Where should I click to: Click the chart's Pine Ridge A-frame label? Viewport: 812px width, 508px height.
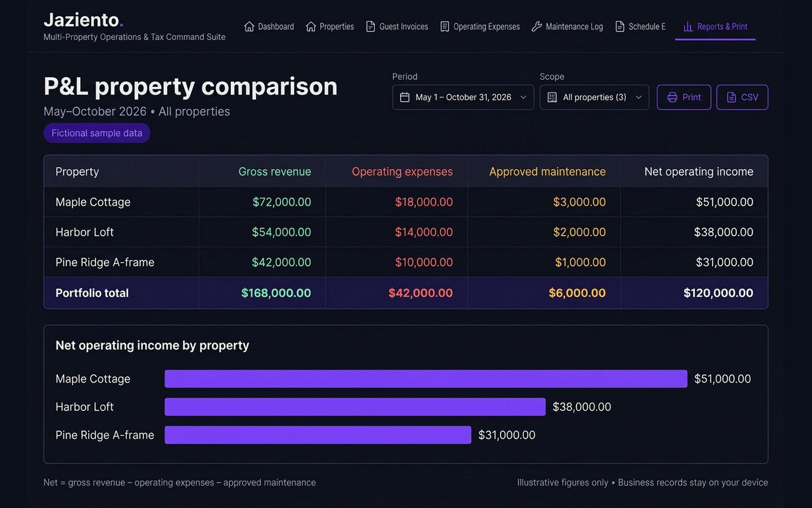point(105,435)
